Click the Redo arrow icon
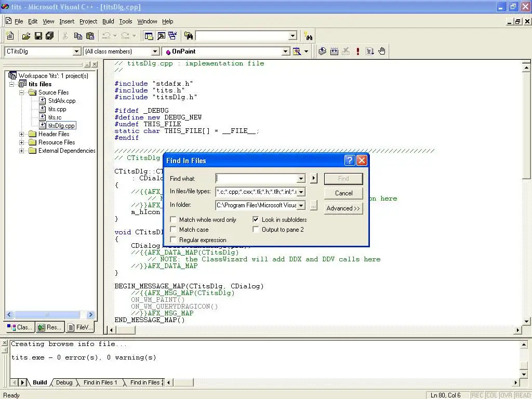532x399 pixels. 125,36
